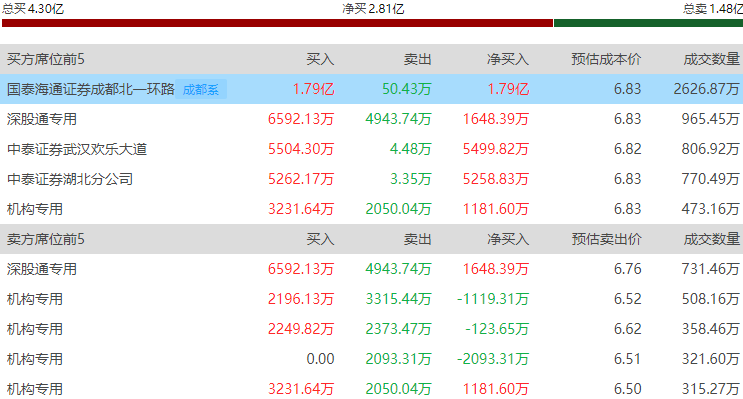Click the 0.00 buy value
Image resolution: width=743 pixels, height=399 pixels.
(x=320, y=359)
